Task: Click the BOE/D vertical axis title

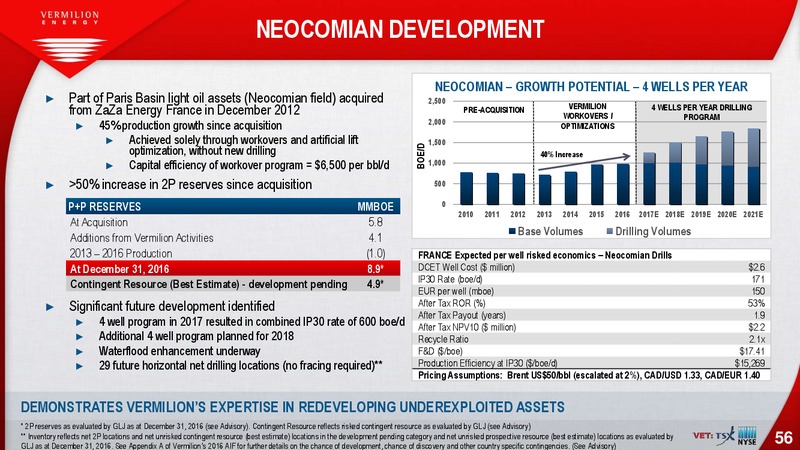Action: tap(421, 156)
